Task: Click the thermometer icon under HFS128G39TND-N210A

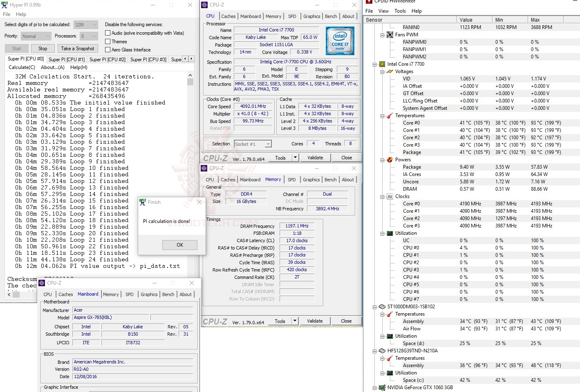Action: (390, 358)
